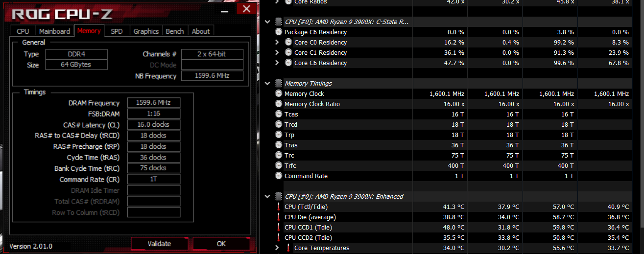Click the Memory Clock sensor icon
This screenshot has width=644, height=254.
point(279,93)
